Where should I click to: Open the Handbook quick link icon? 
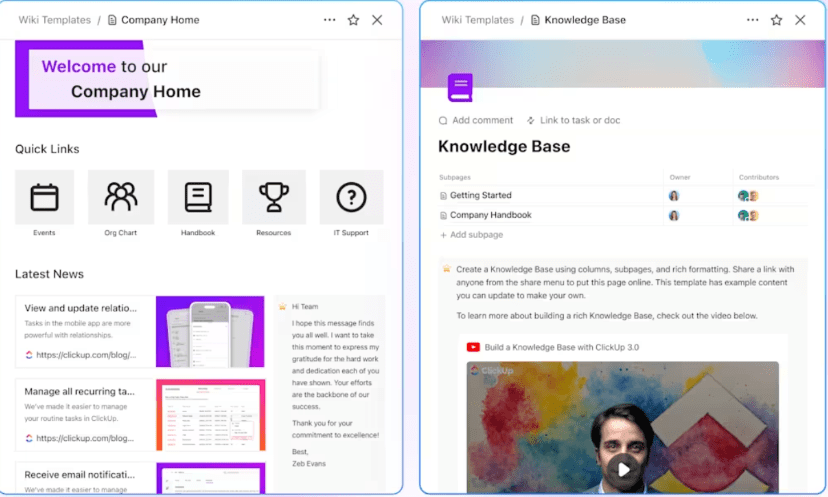[x=198, y=197]
